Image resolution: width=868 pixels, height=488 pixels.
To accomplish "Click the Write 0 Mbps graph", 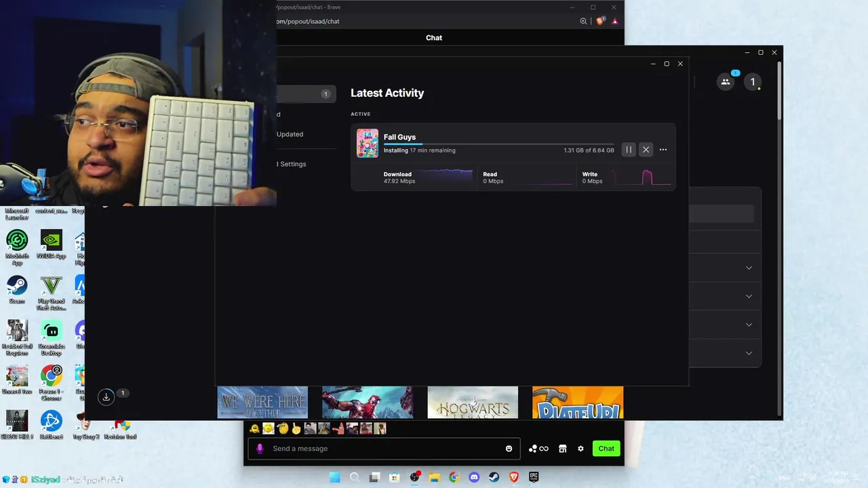I will [627, 177].
